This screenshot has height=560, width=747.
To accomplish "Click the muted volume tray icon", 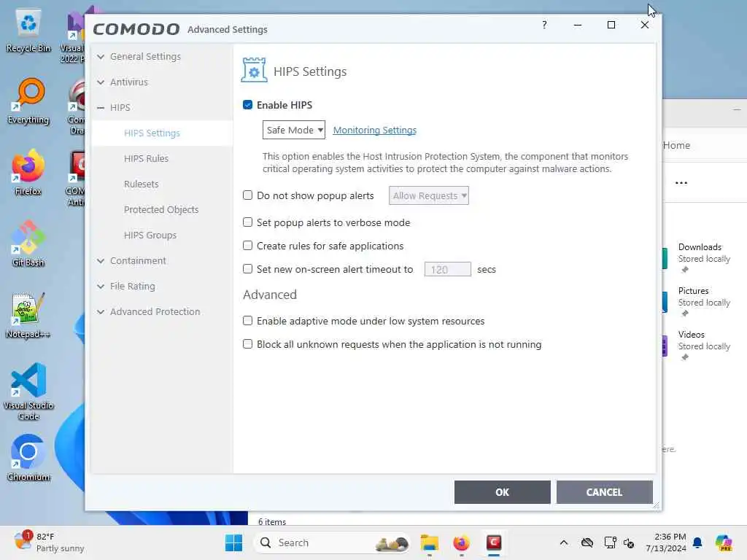I will 629,542.
